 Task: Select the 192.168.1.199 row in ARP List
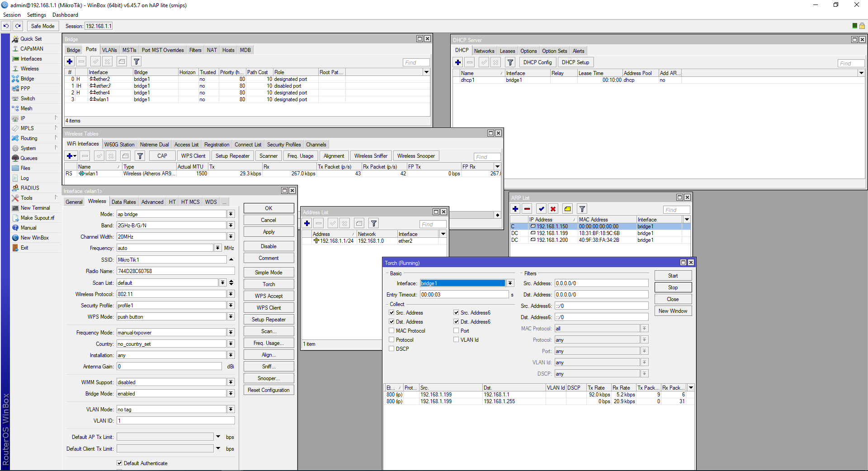[x=600, y=233]
